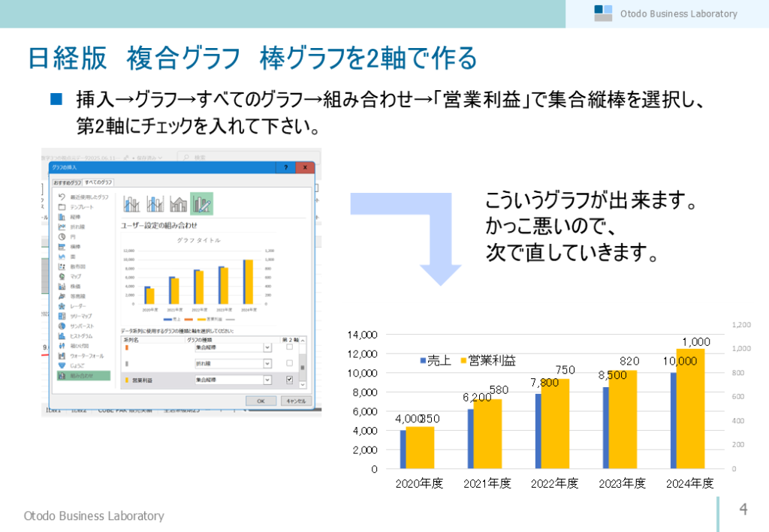
Task: Switch to the おすすめグラフ tab
Action: [66, 182]
